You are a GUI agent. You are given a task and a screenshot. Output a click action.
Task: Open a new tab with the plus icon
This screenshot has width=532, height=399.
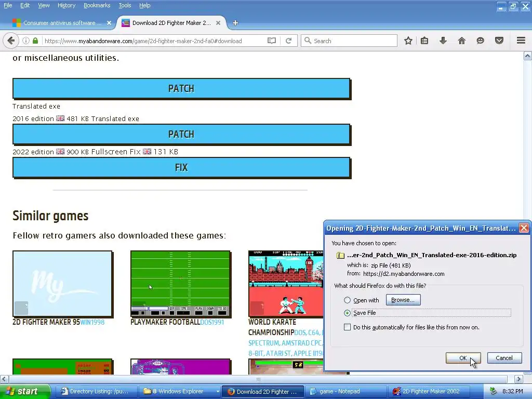tap(235, 23)
